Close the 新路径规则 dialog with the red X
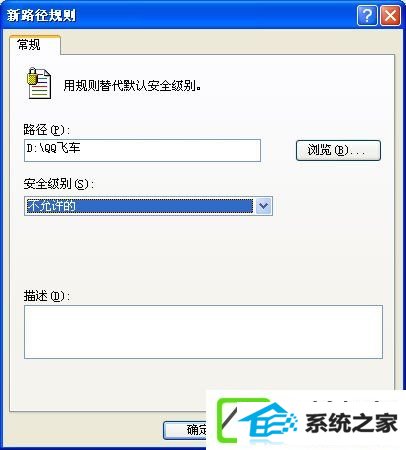Image resolution: width=406 pixels, height=450 pixels. [390, 15]
